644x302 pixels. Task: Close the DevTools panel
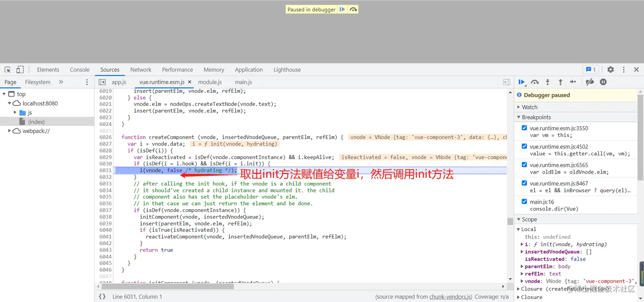click(636, 70)
